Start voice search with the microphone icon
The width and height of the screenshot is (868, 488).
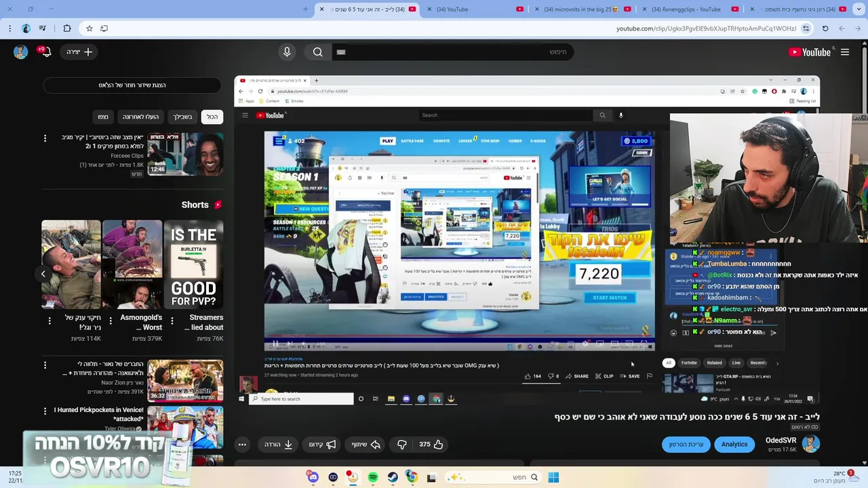click(x=287, y=52)
